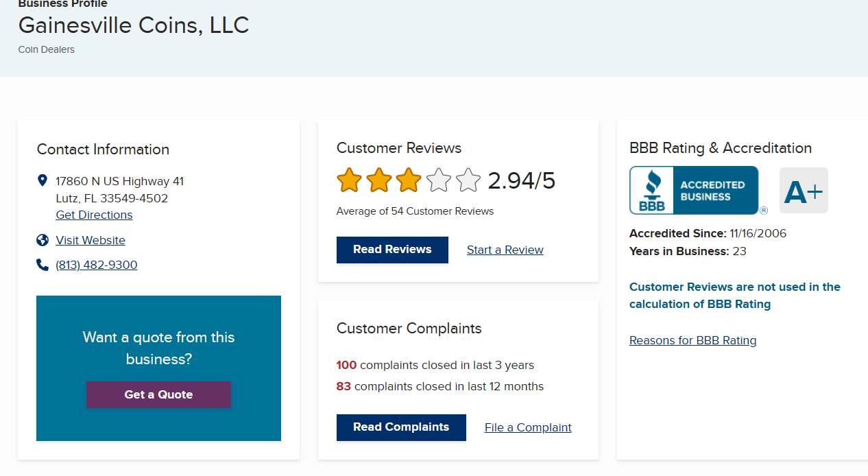Click the Read Complaints button
Viewport: 868px width, 476px height.
click(x=401, y=427)
